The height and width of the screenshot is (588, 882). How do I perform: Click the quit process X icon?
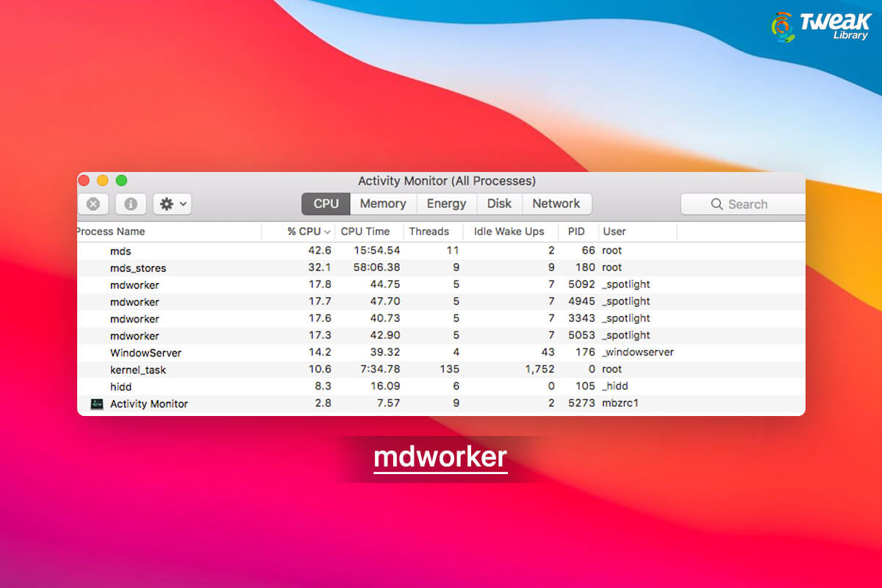93,204
